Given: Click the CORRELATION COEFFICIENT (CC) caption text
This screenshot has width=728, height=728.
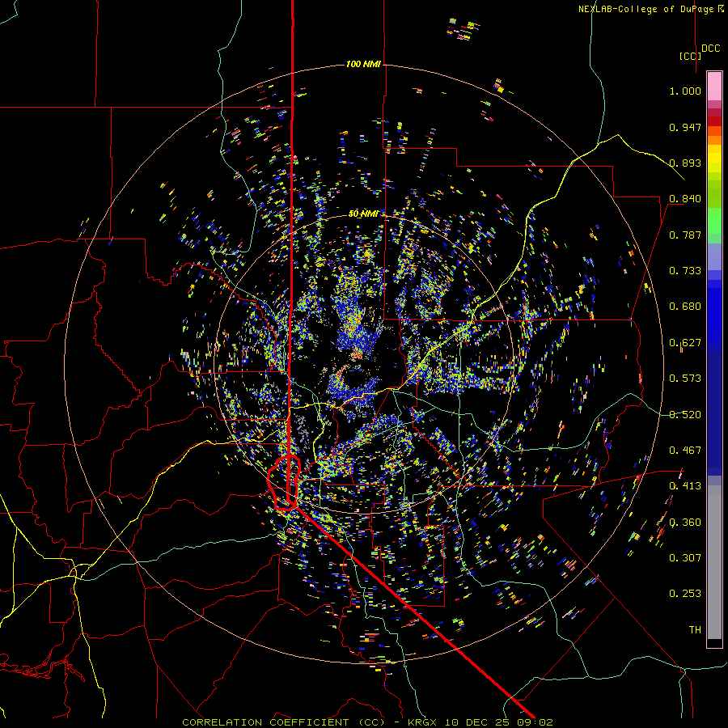Looking at the screenshot, I should tap(284, 722).
